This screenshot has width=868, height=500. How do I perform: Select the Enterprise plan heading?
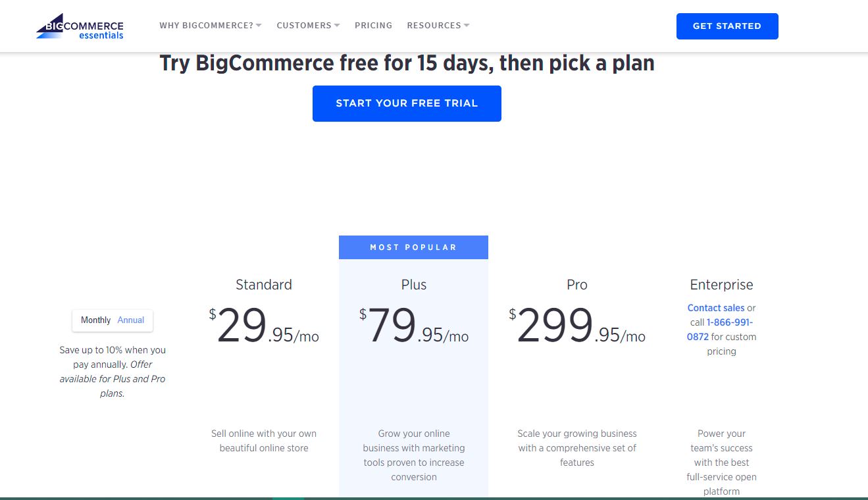coord(721,285)
